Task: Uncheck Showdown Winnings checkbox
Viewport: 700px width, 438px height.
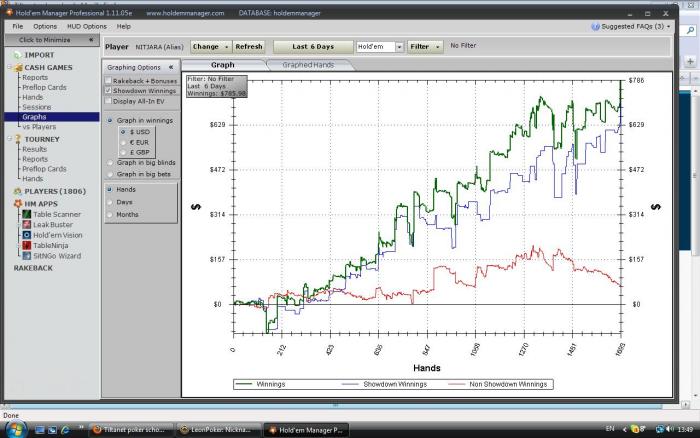Action: 108,91
